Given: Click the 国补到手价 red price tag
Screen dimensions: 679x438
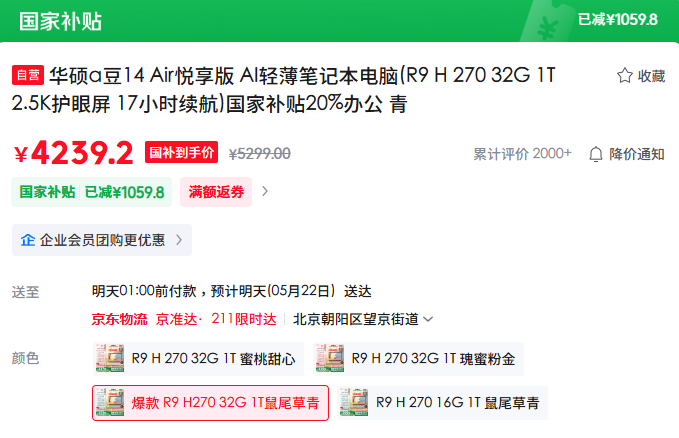Looking at the screenshot, I should click(181, 152).
